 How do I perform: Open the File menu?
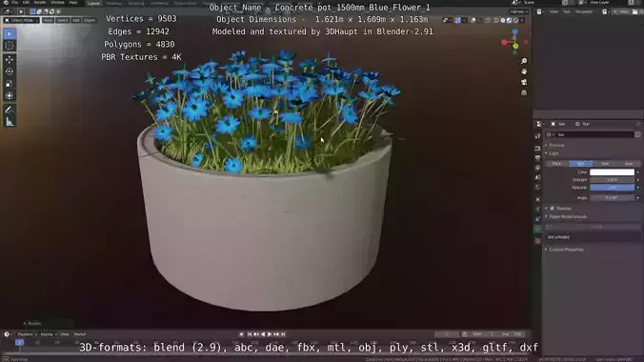coord(15,3)
